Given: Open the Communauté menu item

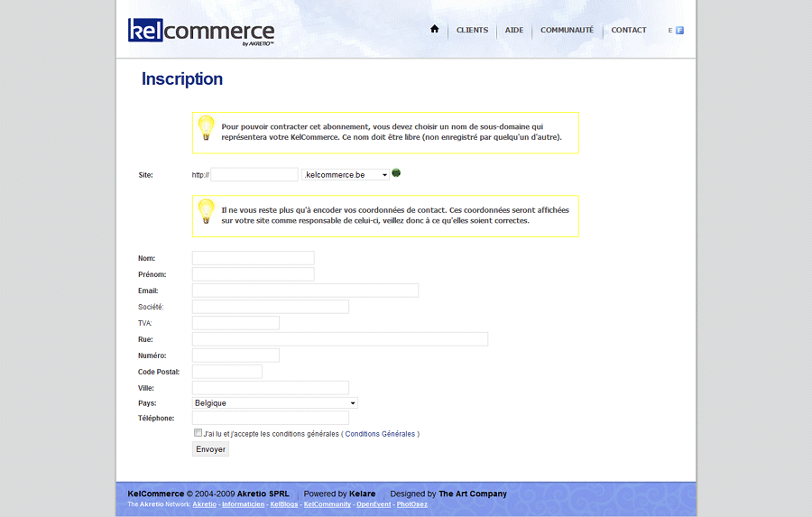Looking at the screenshot, I should click(x=567, y=30).
